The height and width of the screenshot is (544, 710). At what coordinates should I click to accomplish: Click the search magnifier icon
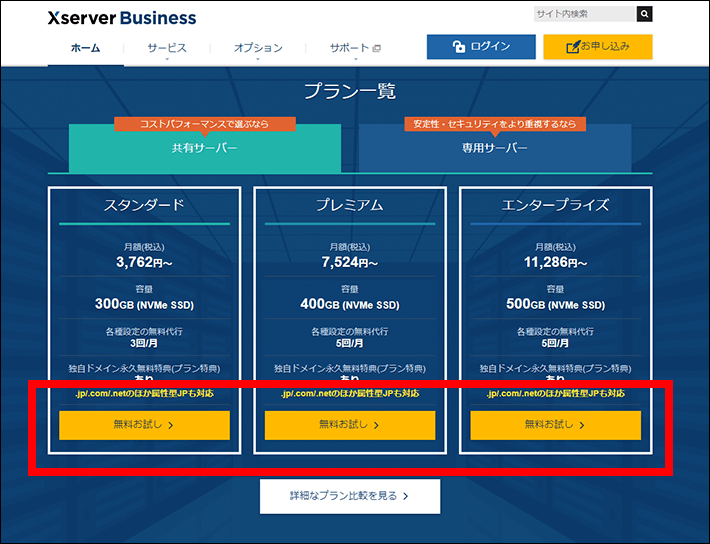644,14
